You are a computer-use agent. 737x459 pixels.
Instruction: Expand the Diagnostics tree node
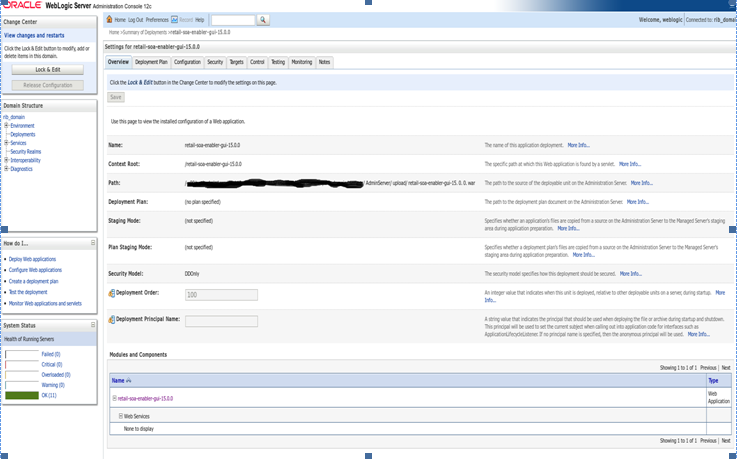7,169
